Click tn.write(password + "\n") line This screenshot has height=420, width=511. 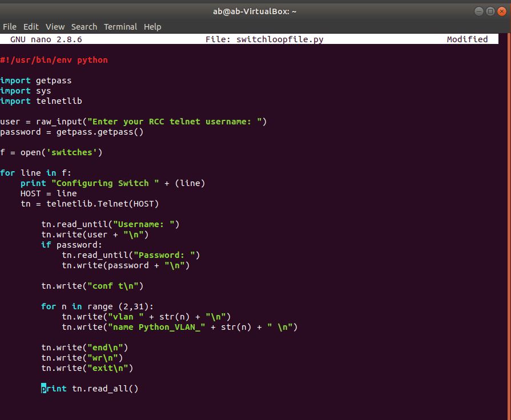click(126, 265)
